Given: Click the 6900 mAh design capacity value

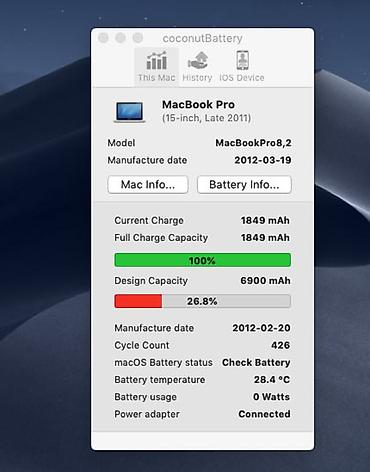Looking at the screenshot, I should point(265,281).
